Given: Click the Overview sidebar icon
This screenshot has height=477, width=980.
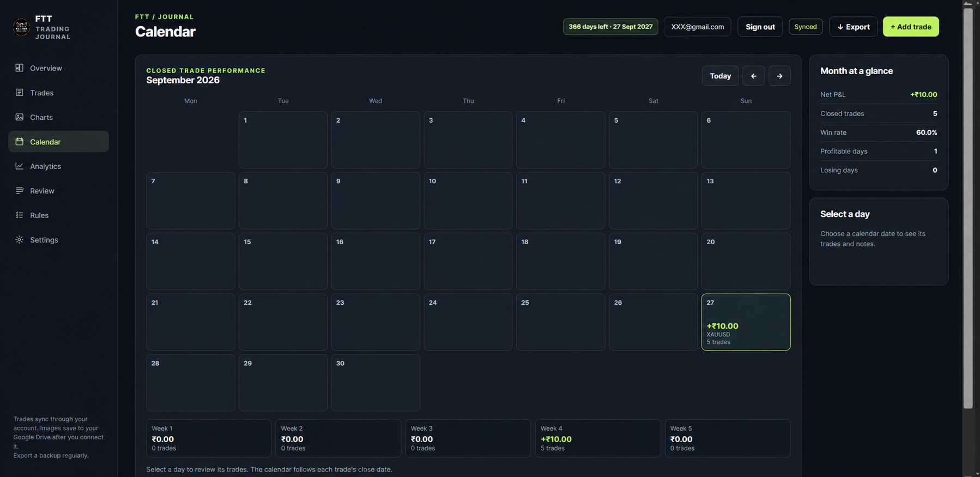Looking at the screenshot, I should (x=20, y=68).
